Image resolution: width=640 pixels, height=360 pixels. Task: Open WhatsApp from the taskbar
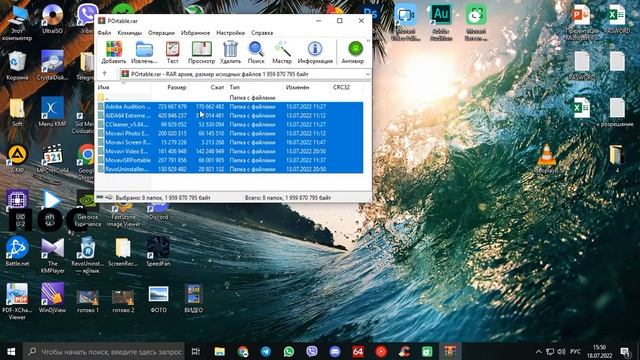coord(289,351)
